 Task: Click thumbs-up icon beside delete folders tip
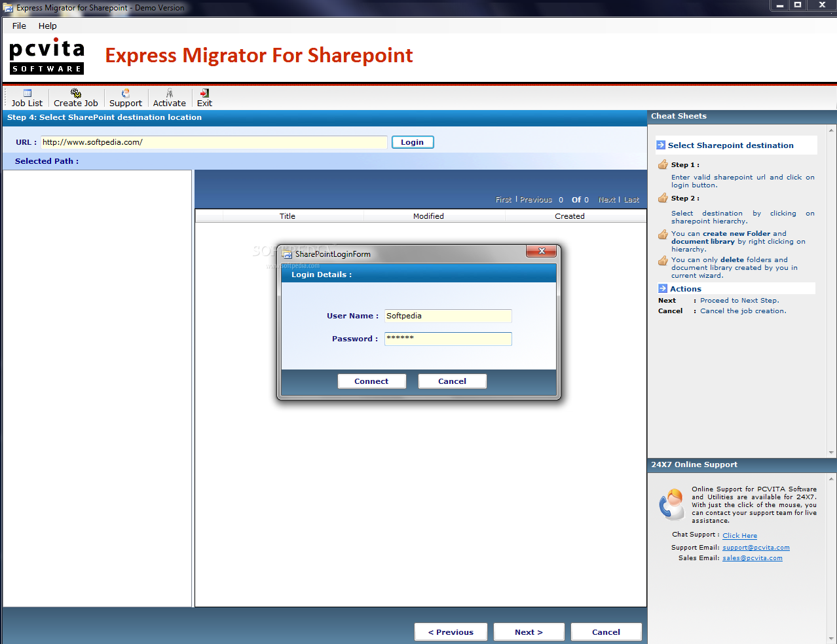pyautogui.click(x=663, y=260)
